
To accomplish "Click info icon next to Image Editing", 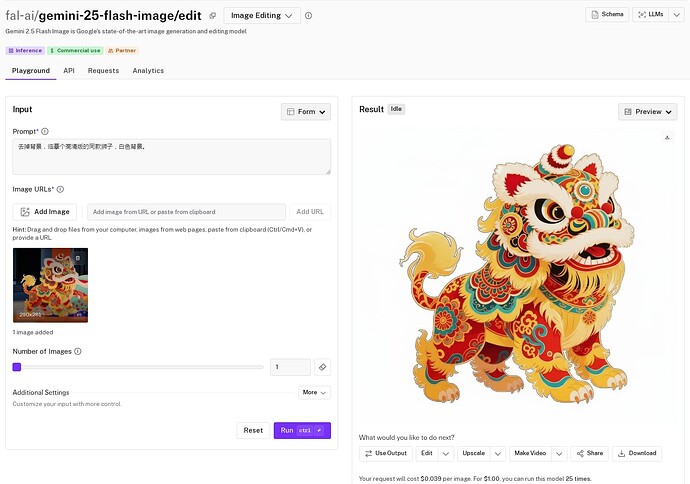I will [x=308, y=16].
